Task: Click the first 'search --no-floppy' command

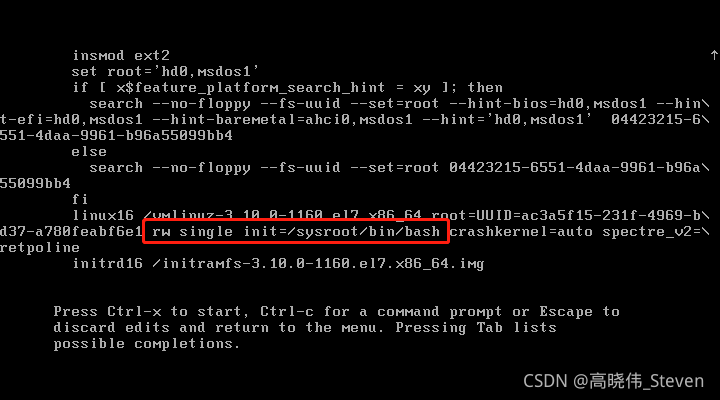Action: 169,104
